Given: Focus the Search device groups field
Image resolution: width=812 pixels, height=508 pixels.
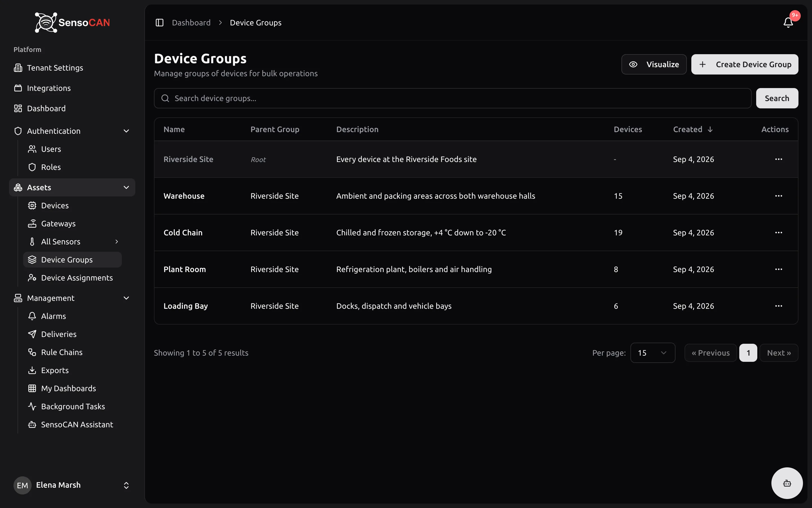Looking at the screenshot, I should point(452,98).
